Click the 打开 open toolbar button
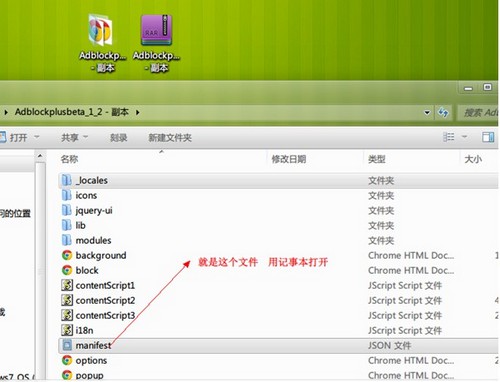This screenshot has width=500, height=382. click(x=18, y=137)
